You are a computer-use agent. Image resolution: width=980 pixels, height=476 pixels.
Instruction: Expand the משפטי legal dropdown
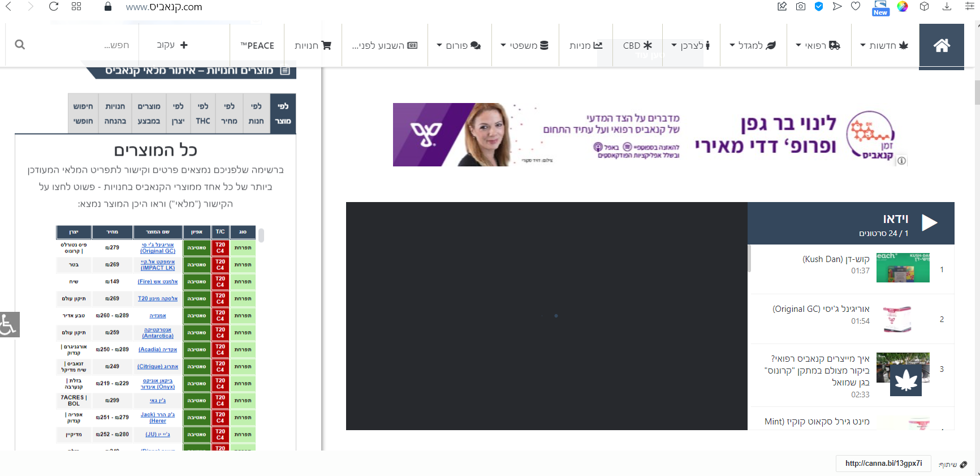[524, 45]
